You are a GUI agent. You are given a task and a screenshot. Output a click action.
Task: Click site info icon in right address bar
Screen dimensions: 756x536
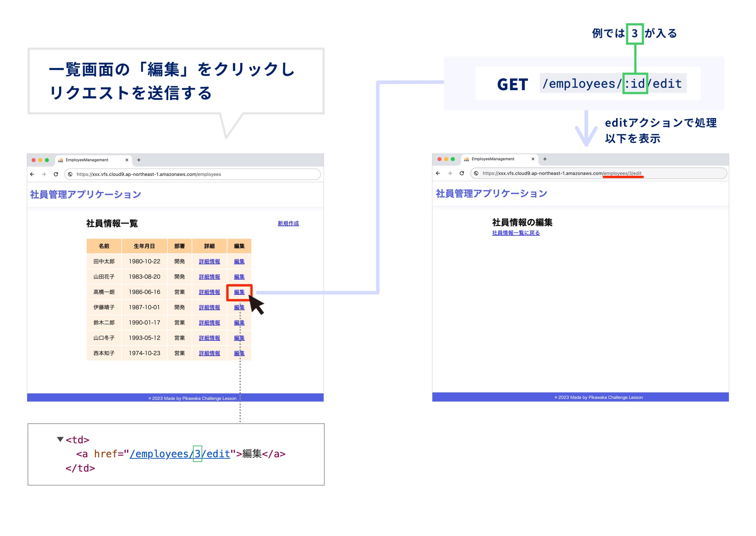[476, 174]
